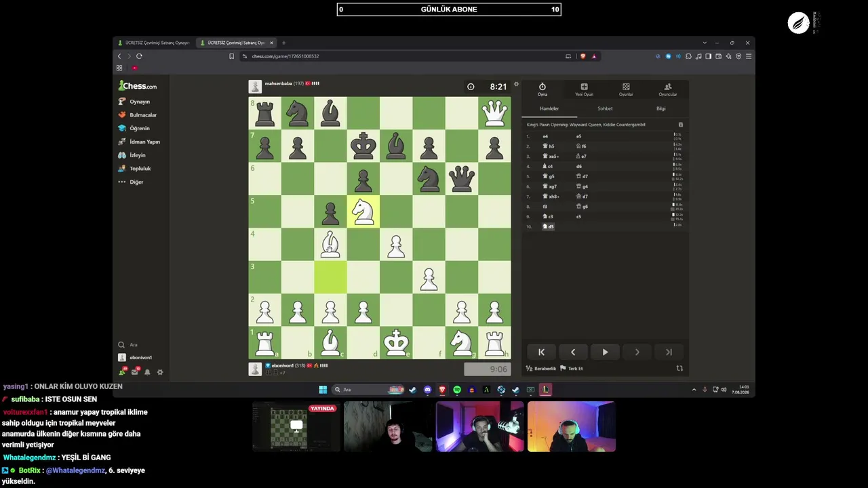Open the İdman Yapın training section
Viewport: 868px width, 488px height.
point(139,142)
